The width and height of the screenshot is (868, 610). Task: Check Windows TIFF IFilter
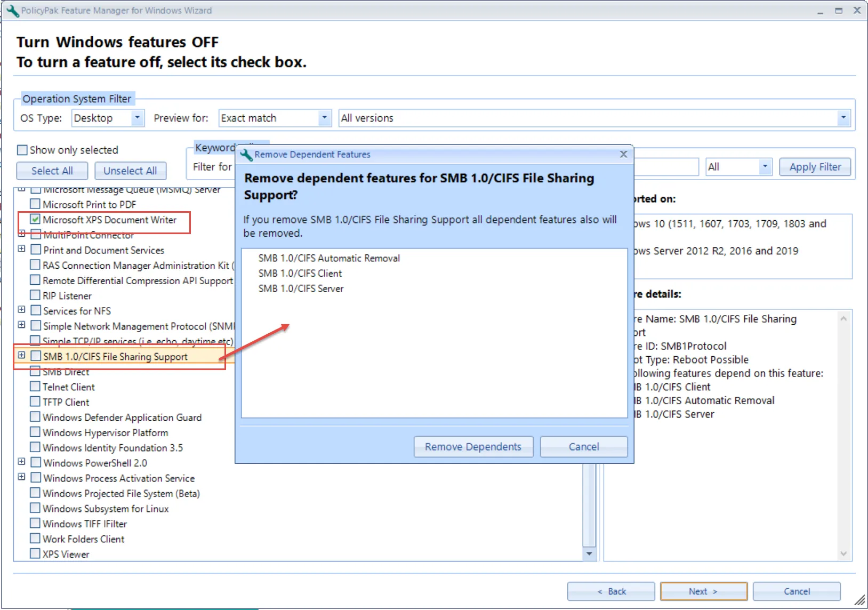pos(35,523)
